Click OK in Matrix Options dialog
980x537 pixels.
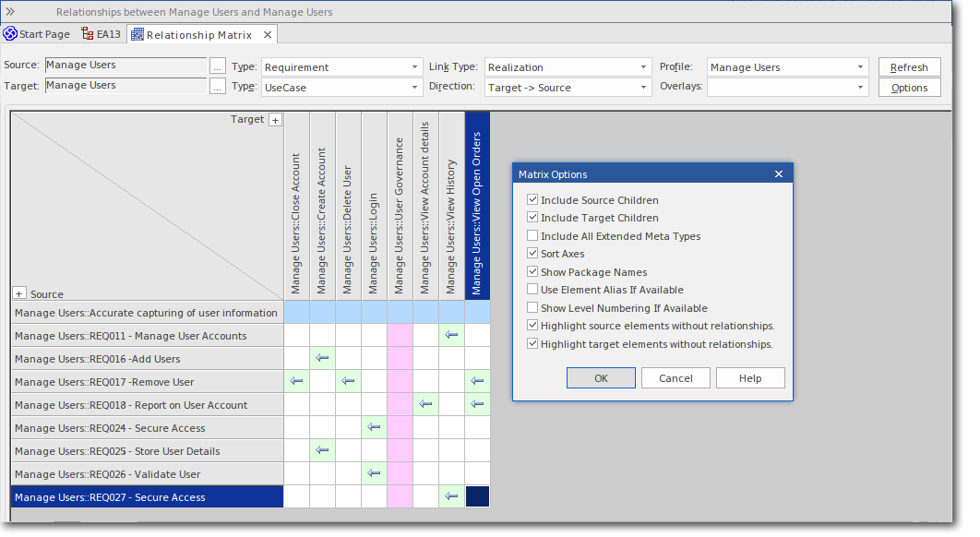[x=601, y=378]
